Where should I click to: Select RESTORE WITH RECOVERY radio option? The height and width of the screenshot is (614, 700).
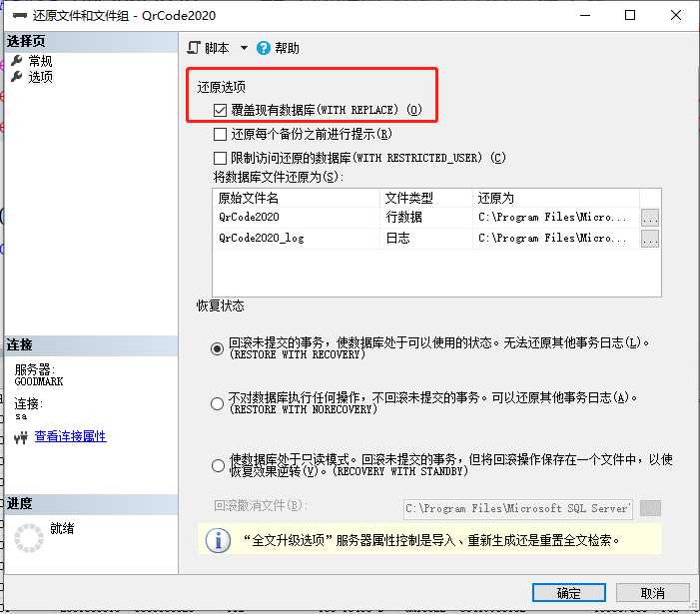pos(217,348)
